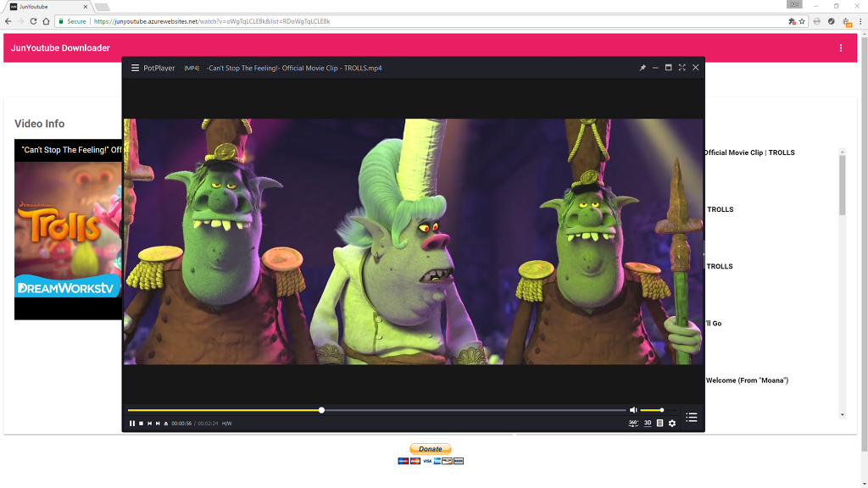Click the PotPlayer title label
868x488 pixels.
(x=159, y=68)
